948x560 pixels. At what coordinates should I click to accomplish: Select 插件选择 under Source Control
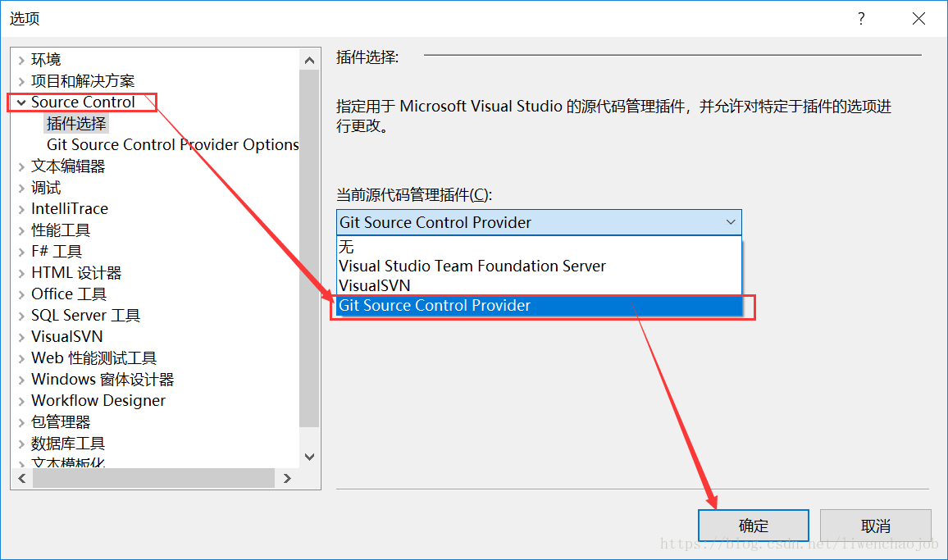76,123
